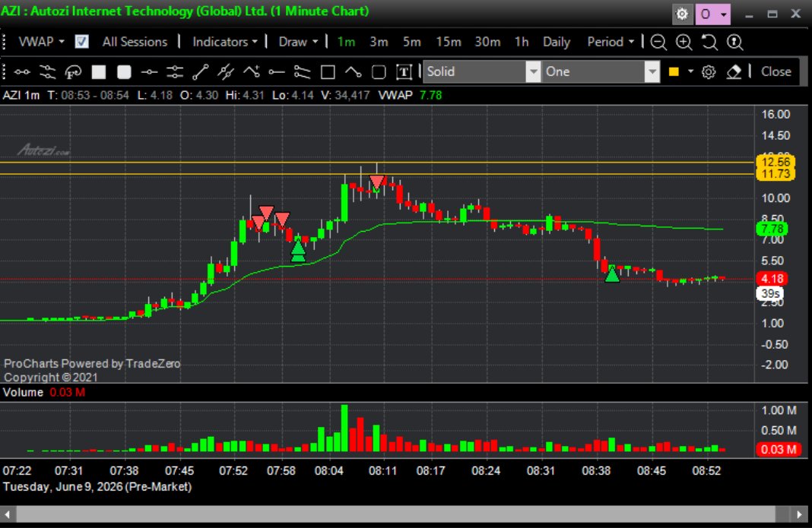Viewport: 812px width, 528px height.
Task: Select the diagonal trend line tool
Action: pyautogui.click(x=201, y=72)
